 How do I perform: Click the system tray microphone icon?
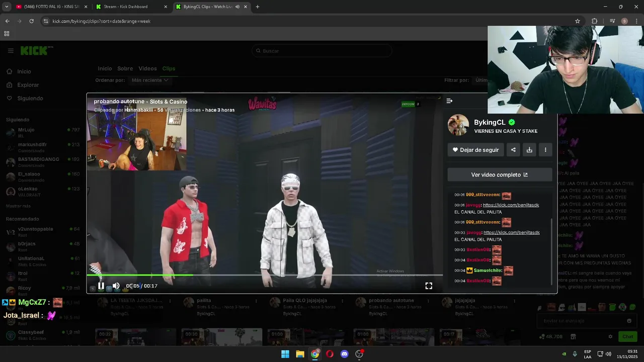pyautogui.click(x=575, y=354)
